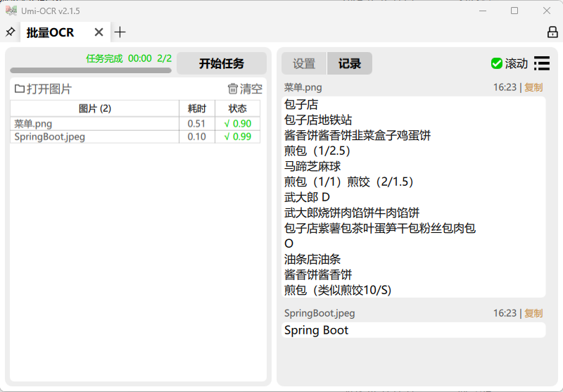Click the task progress bar
The image size is (563, 392).
(x=91, y=70)
